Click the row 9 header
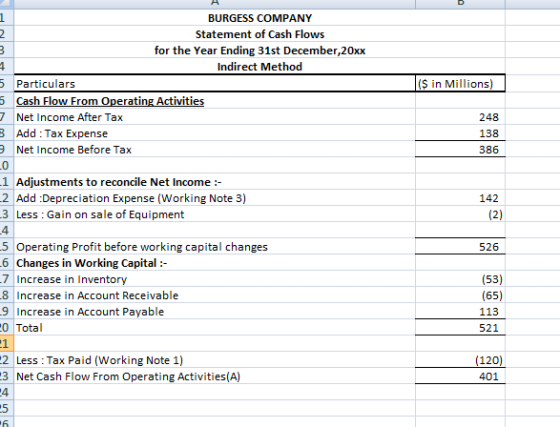This screenshot has width=560, height=427. coord(6,149)
